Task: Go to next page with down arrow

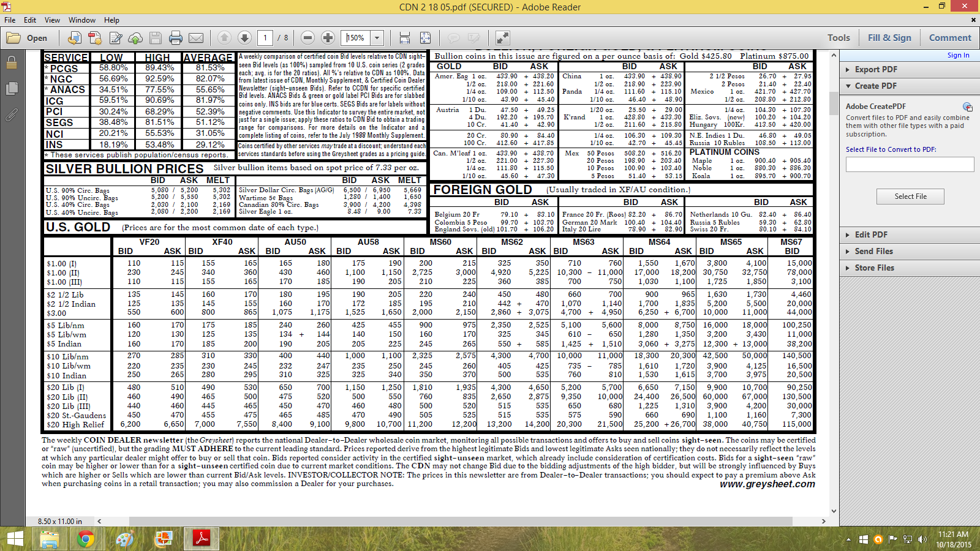Action: point(244,38)
